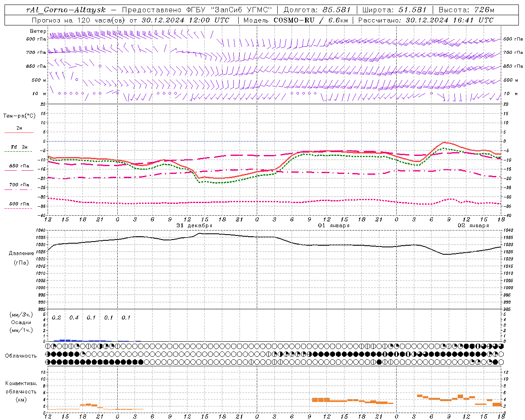The height and width of the screenshot is (420, 525).
Task: Click the Прогноз на 120 часа(ов) text
Action: tap(79, 20)
